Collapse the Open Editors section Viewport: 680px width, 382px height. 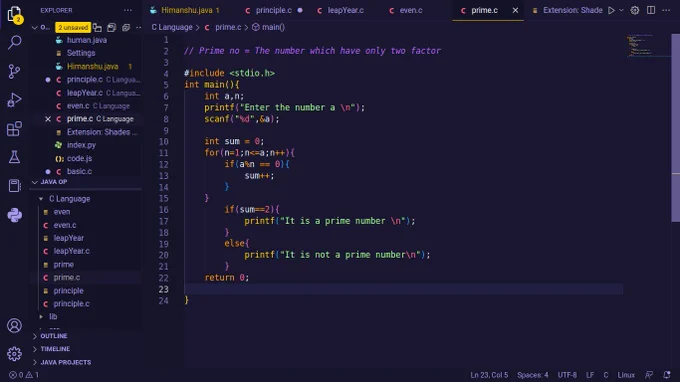point(35,27)
